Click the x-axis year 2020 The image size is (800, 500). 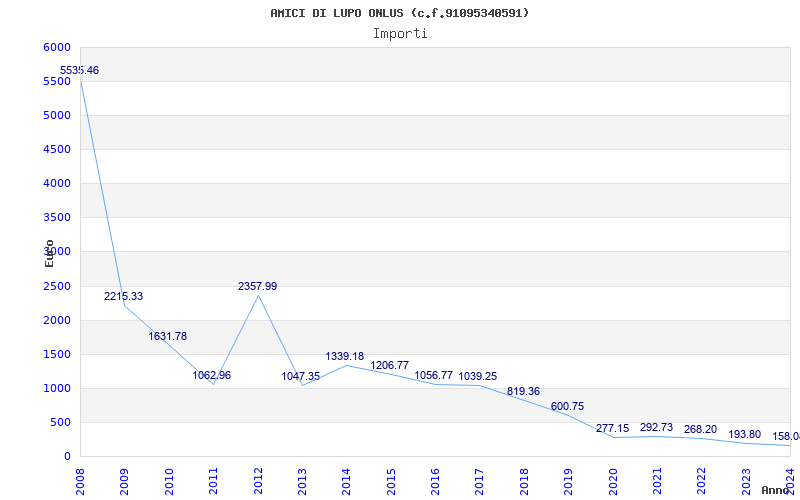click(x=613, y=482)
